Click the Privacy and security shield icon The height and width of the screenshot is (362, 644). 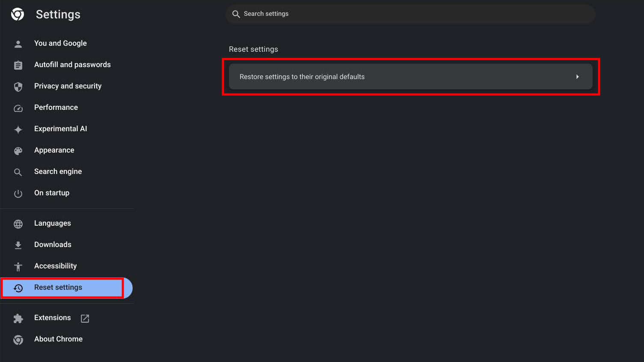(x=18, y=87)
